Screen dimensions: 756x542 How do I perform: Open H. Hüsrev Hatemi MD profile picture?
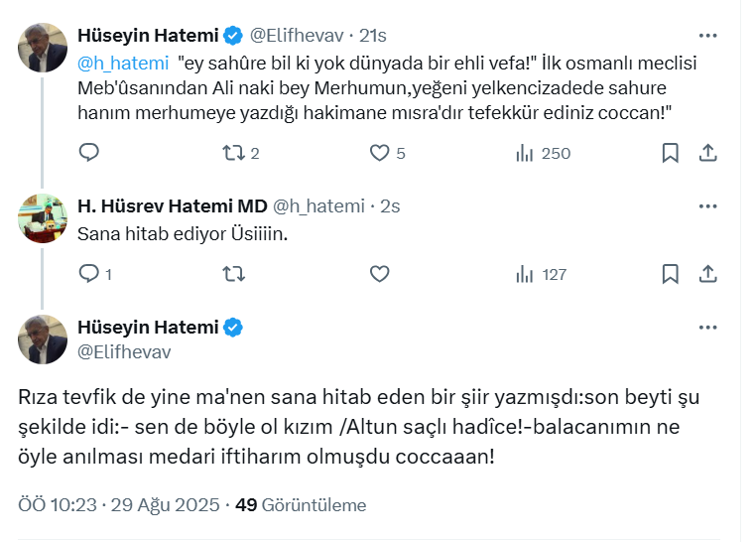(43, 218)
